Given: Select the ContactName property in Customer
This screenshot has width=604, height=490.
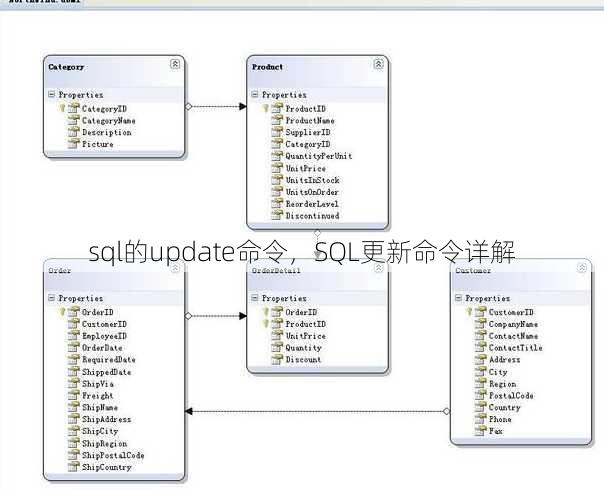Looking at the screenshot, I should 513,336.
